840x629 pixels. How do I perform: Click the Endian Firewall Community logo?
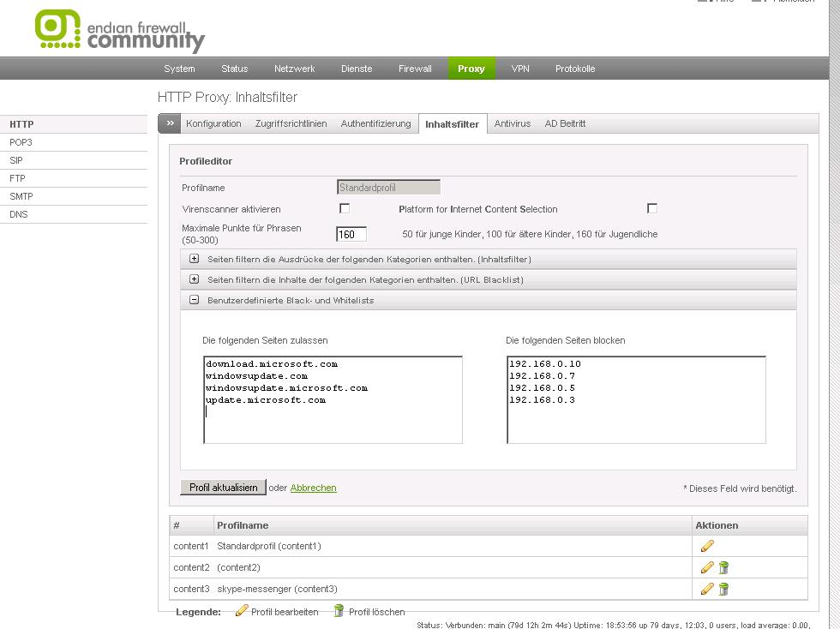(x=119, y=31)
